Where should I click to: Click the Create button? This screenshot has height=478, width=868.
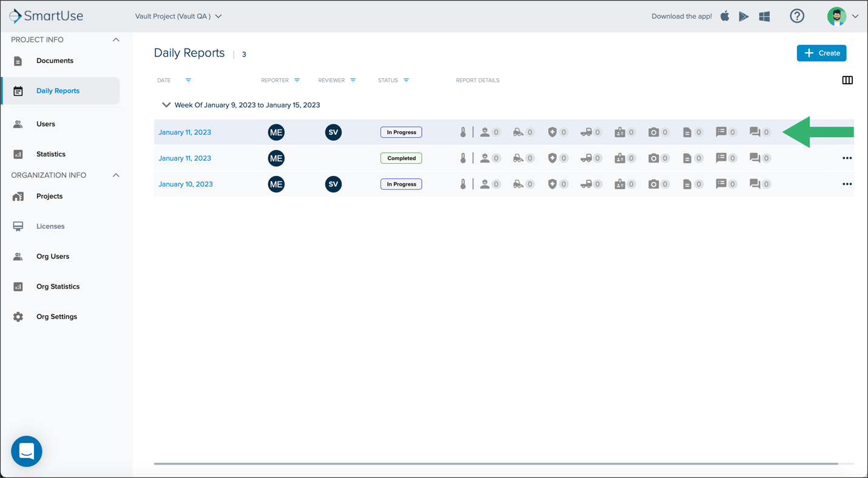click(821, 53)
